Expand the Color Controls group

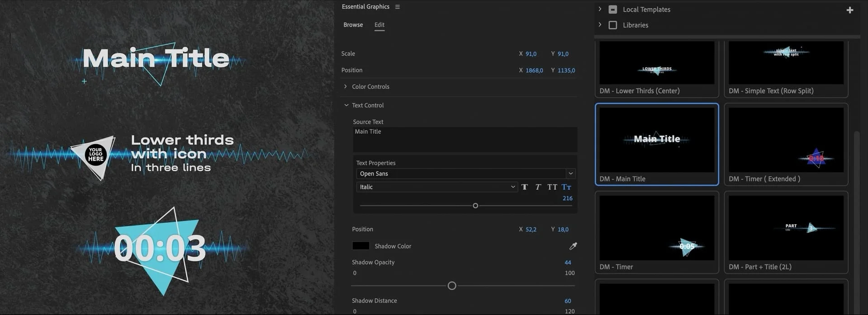[346, 86]
